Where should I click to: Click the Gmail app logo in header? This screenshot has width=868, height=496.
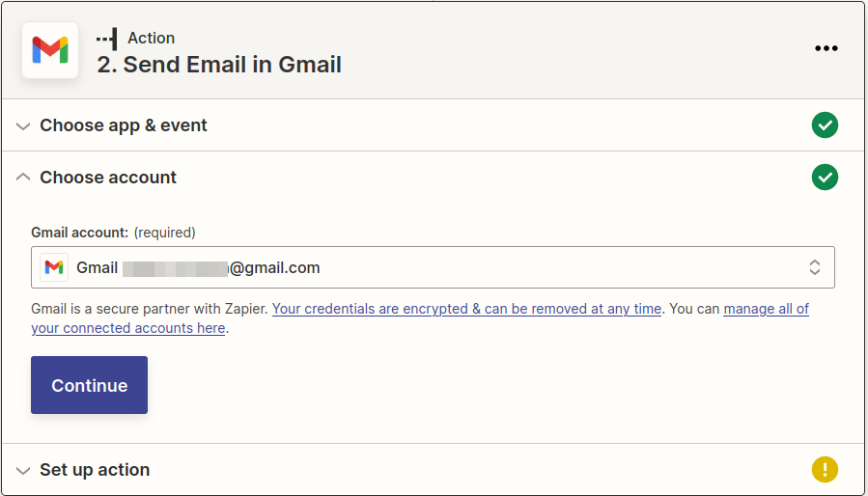[50, 50]
